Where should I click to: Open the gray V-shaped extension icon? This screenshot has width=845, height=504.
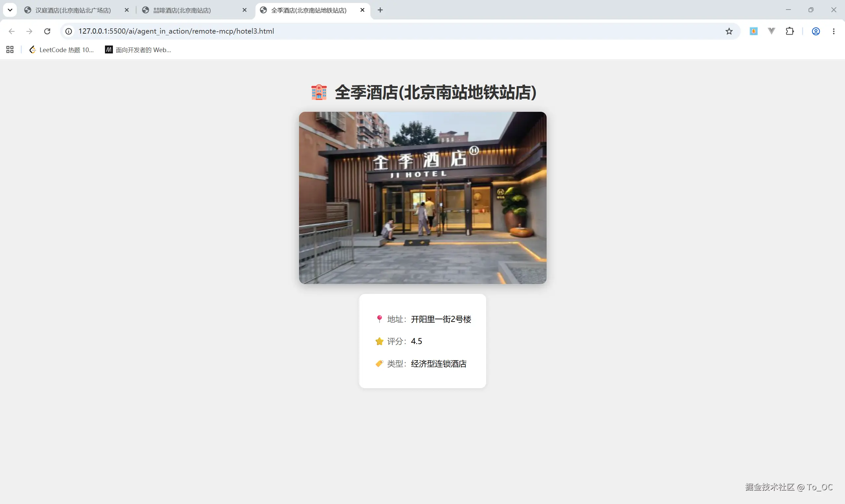772,31
